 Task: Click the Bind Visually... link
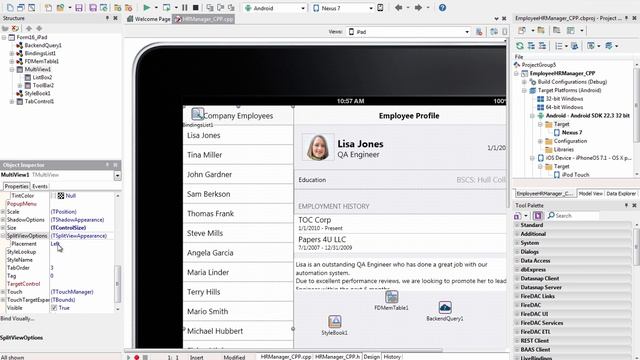[18, 318]
